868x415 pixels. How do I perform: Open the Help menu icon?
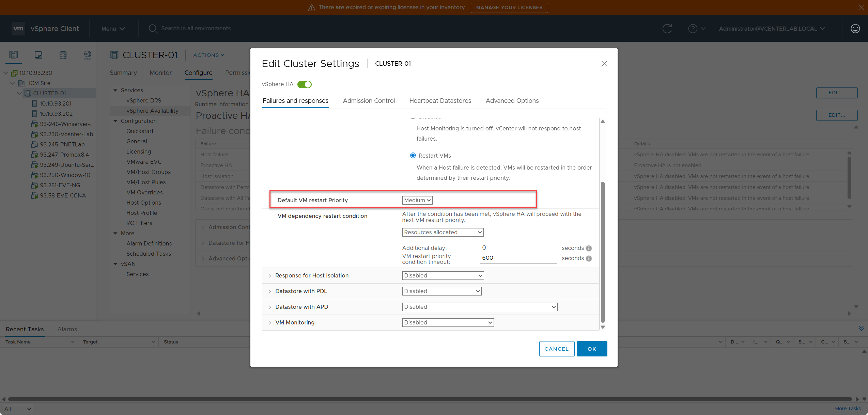[694, 29]
